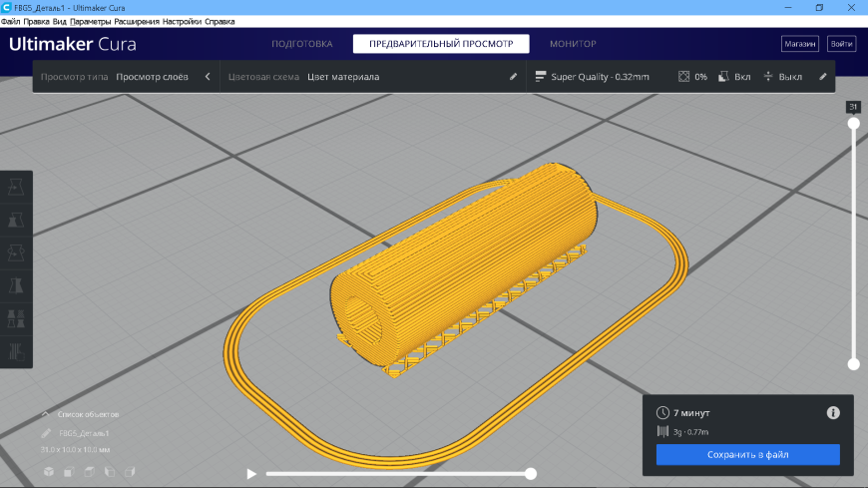The width and height of the screenshot is (868, 488).
Task: Click the pencil edit icon for color scheme
Action: click(513, 77)
